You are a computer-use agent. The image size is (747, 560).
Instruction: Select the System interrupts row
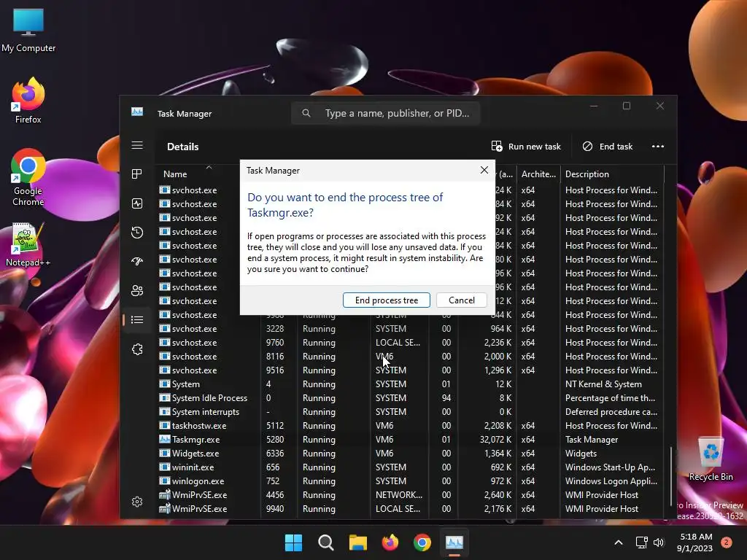coord(410,411)
